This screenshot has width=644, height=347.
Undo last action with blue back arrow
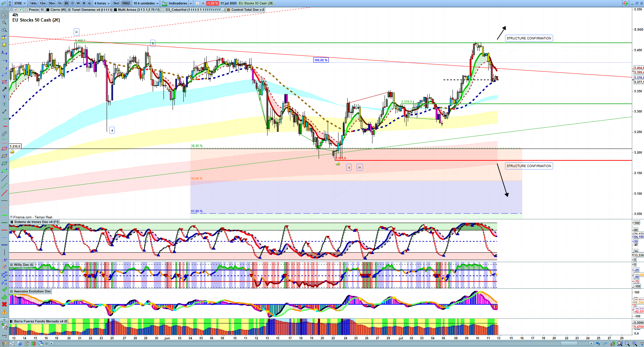598,344
